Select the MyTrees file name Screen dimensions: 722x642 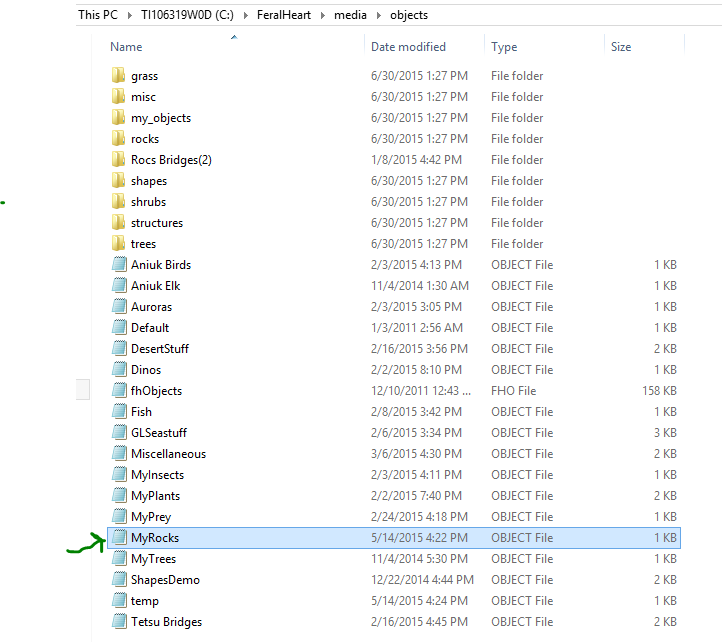click(153, 559)
